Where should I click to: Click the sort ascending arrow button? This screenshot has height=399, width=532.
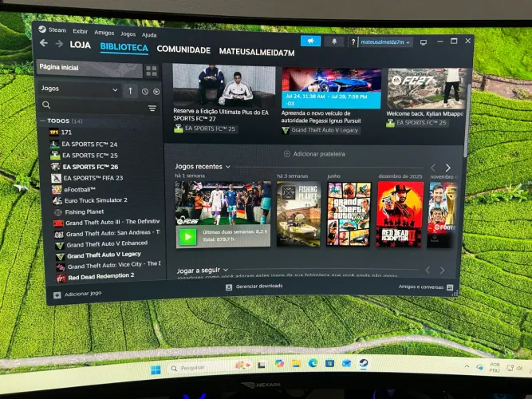coord(130,91)
